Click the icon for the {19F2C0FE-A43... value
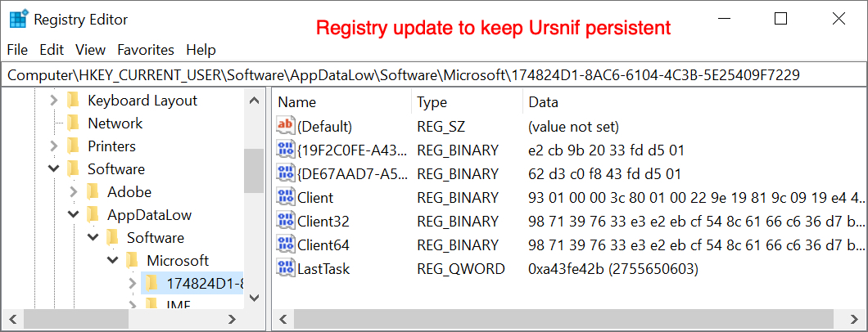 coord(286,150)
